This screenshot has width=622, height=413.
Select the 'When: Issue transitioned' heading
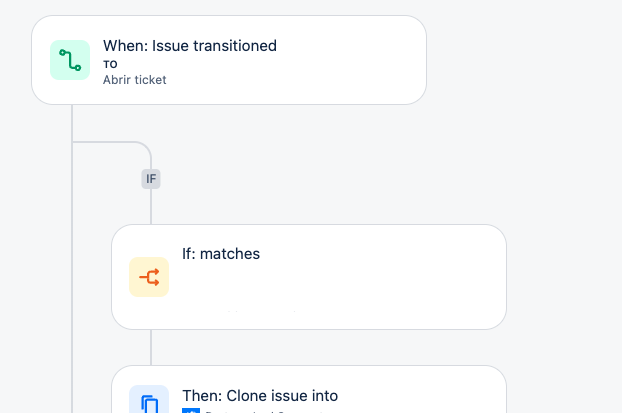(x=190, y=46)
